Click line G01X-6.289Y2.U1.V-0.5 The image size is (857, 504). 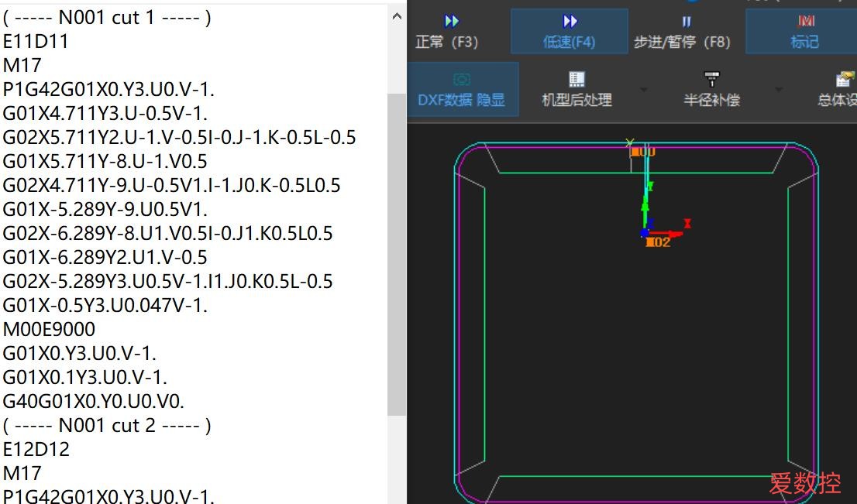(105, 258)
